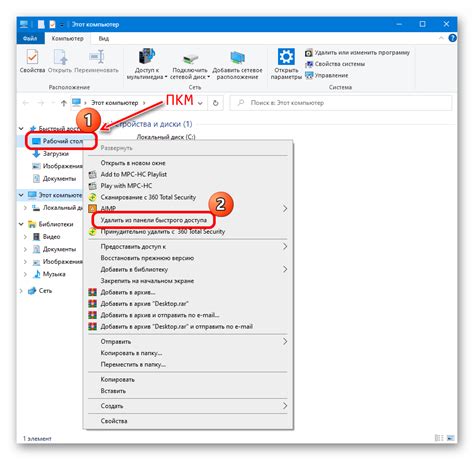Image resolution: width=474 pixels, height=460 pixels.
Task: Click Удалить или изменить программу
Action: pyautogui.click(x=357, y=53)
